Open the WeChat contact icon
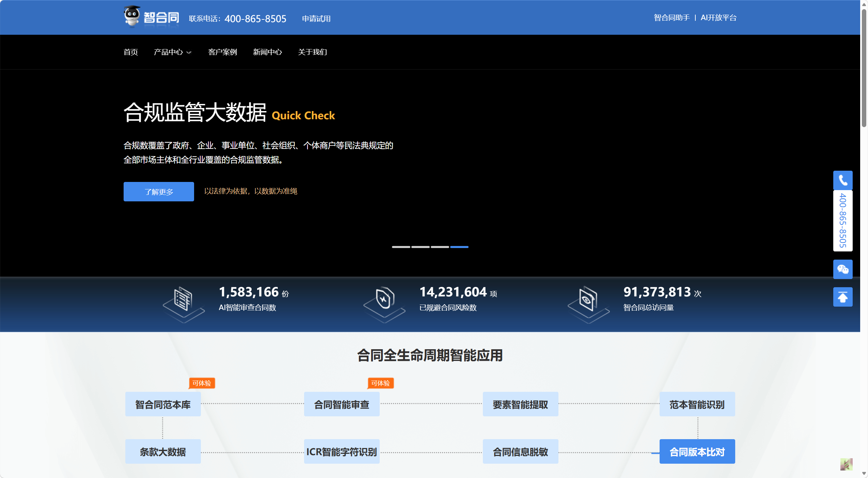 pyautogui.click(x=843, y=269)
